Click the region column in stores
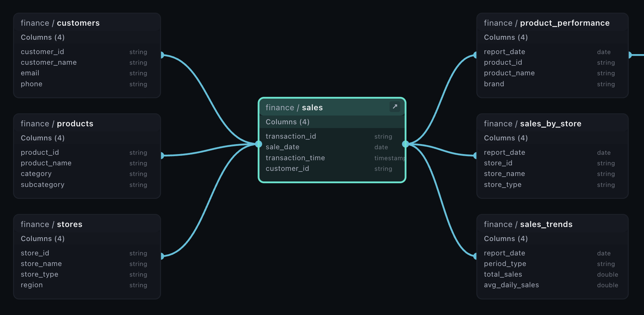The height and width of the screenshot is (315, 644). pos(32,285)
